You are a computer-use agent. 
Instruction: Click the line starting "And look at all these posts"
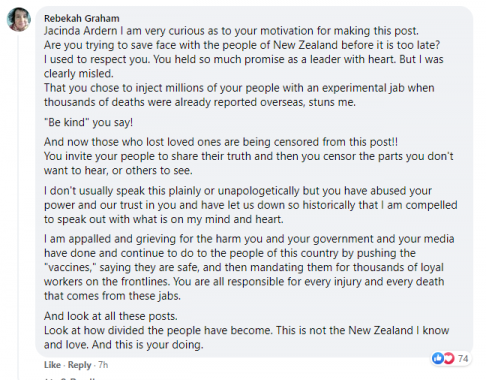tap(111, 316)
